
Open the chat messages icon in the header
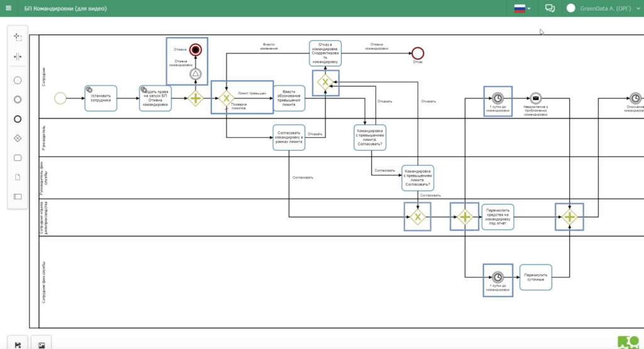(x=550, y=8)
